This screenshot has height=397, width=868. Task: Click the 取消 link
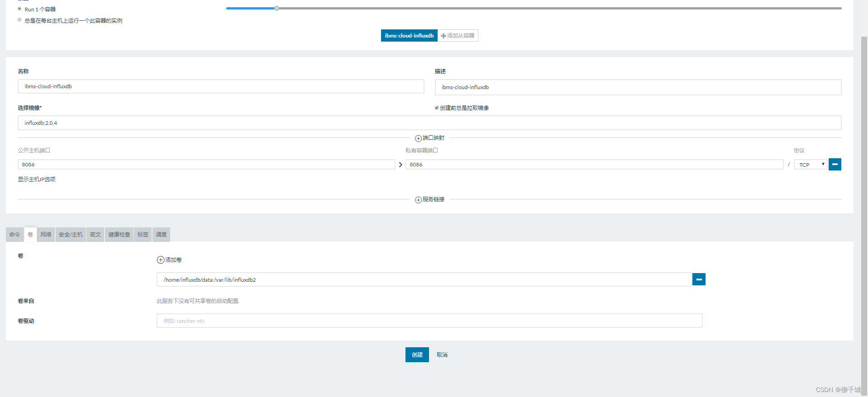click(x=442, y=355)
